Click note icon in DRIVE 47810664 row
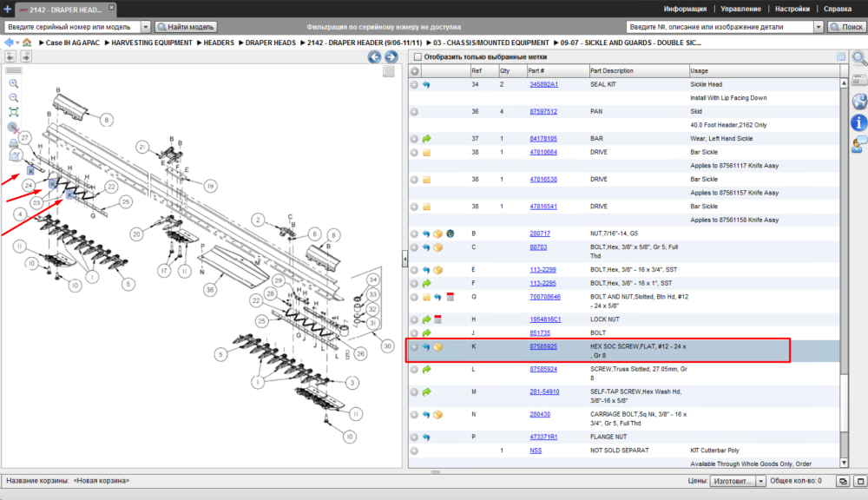 click(426, 153)
